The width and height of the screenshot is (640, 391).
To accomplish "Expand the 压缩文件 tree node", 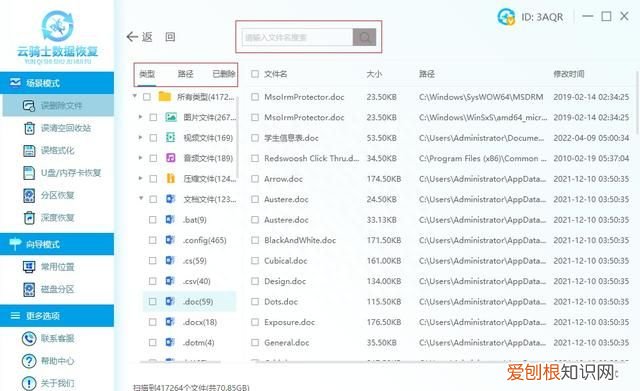I will click(140, 178).
